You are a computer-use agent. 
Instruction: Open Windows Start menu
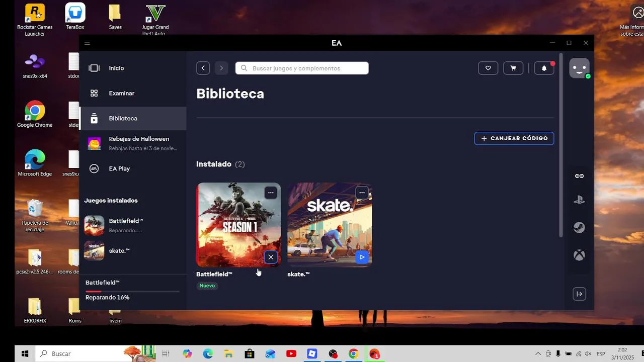[25, 353]
